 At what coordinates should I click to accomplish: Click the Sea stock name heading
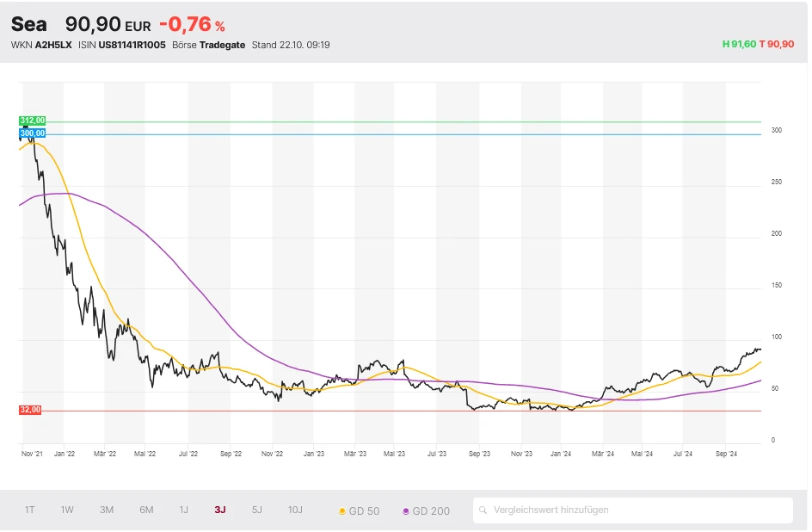tap(29, 24)
